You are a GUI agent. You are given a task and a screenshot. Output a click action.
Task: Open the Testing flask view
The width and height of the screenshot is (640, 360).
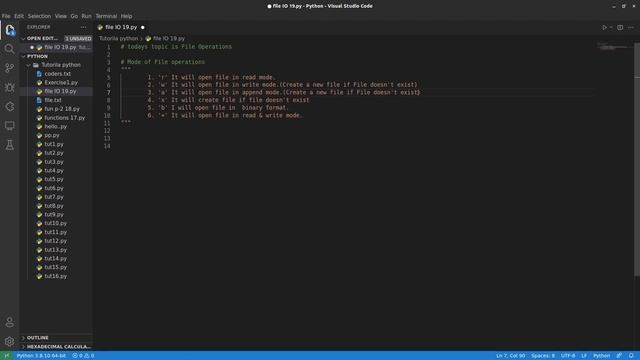click(x=9, y=145)
